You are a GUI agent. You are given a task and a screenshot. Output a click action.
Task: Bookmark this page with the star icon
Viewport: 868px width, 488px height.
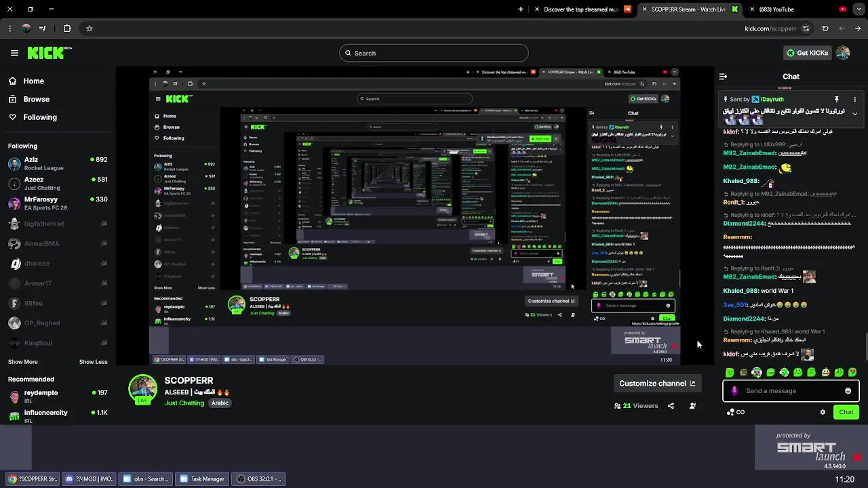point(89,28)
